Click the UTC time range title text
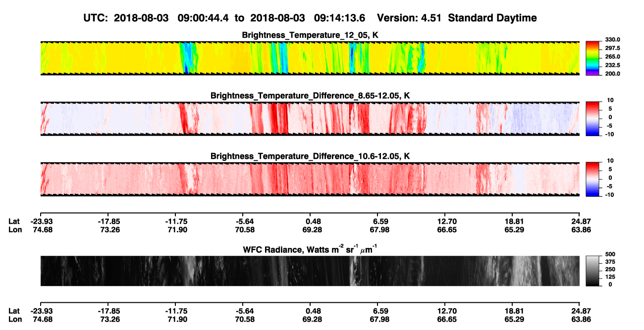Screen dimensions: 644x330 tap(225, 18)
